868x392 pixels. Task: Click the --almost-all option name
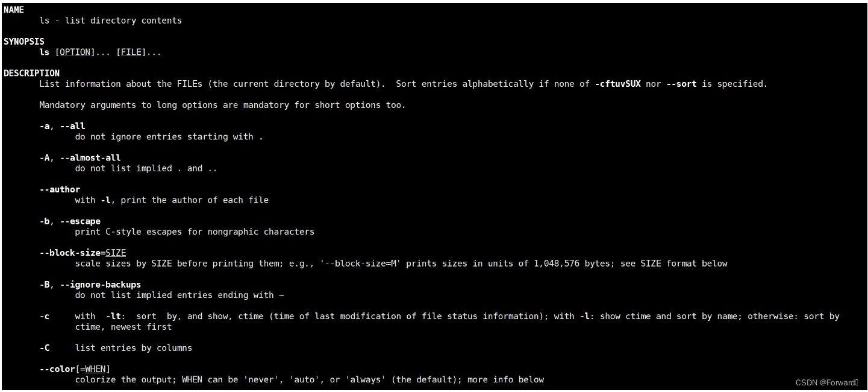click(90, 158)
